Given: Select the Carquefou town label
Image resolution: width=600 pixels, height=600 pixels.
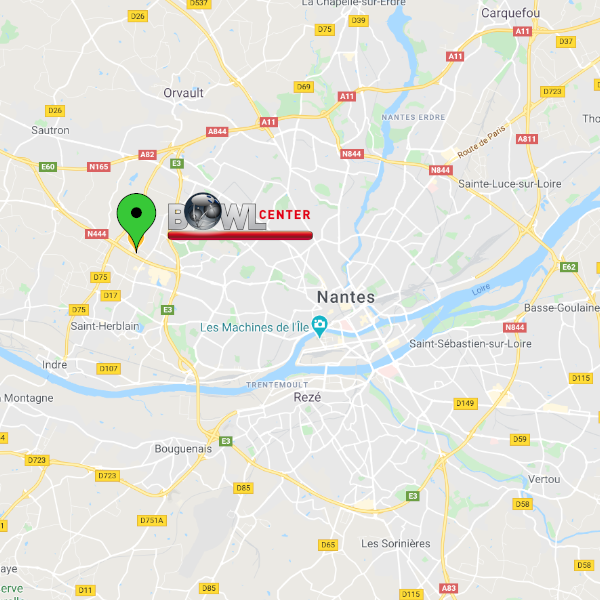Looking at the screenshot, I should [x=510, y=13].
